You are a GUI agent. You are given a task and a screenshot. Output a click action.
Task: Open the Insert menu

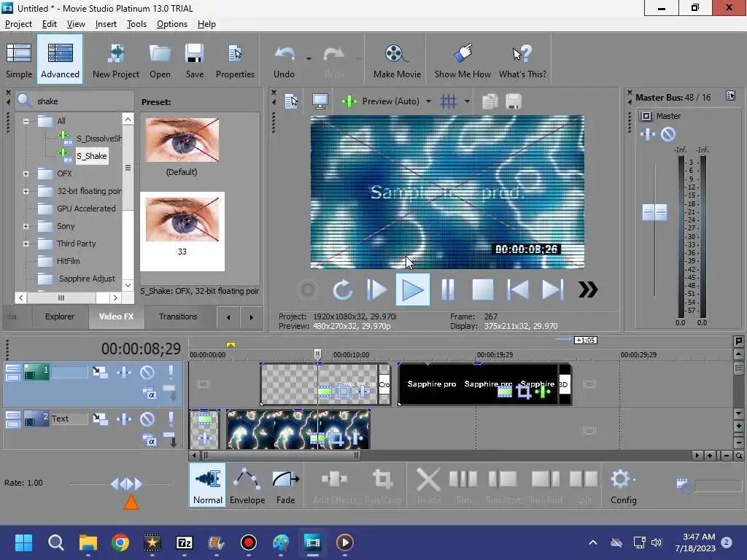pyautogui.click(x=106, y=24)
